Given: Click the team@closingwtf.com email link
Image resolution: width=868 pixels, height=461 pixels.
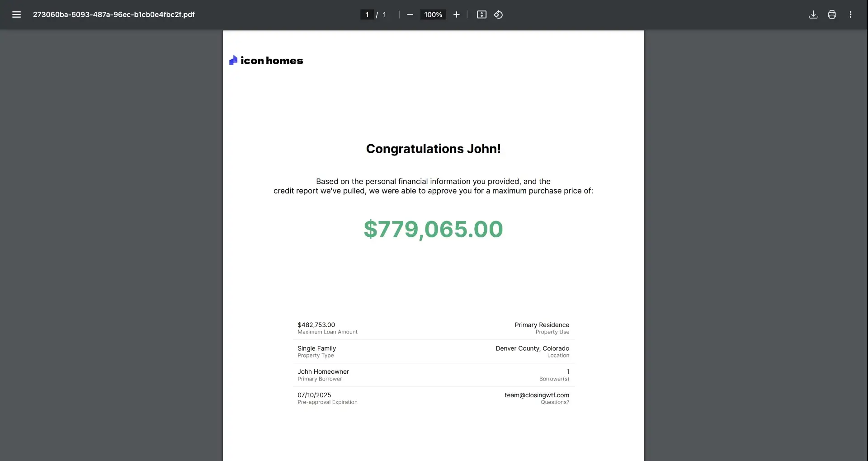Looking at the screenshot, I should pyautogui.click(x=536, y=395).
